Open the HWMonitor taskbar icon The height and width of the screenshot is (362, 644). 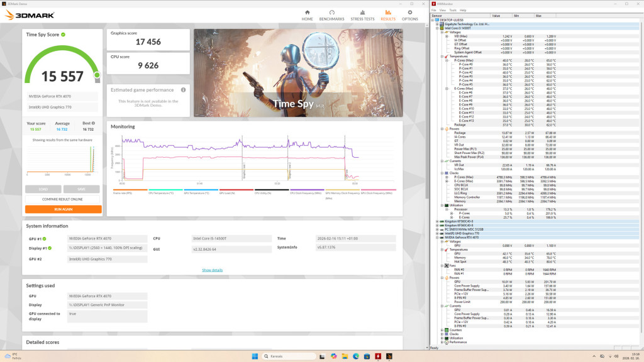pyautogui.click(x=377, y=356)
